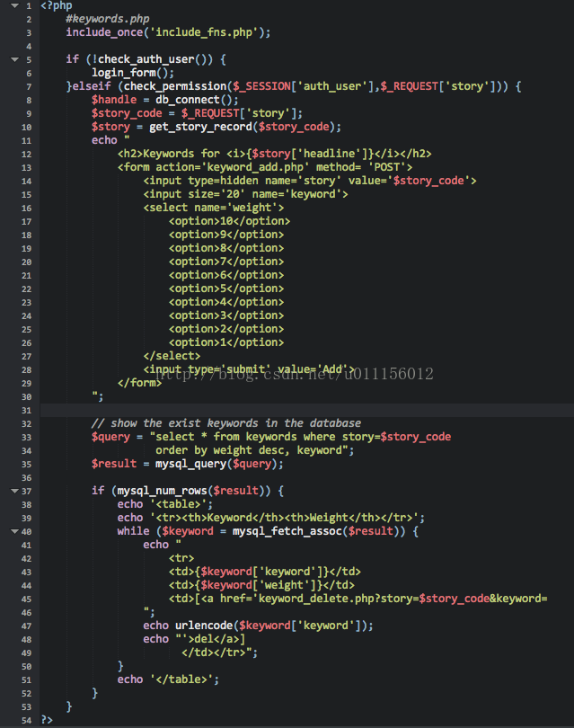Image resolution: width=574 pixels, height=728 pixels.
Task: Click 'urlencode' on line 47
Action: pyautogui.click(x=204, y=625)
